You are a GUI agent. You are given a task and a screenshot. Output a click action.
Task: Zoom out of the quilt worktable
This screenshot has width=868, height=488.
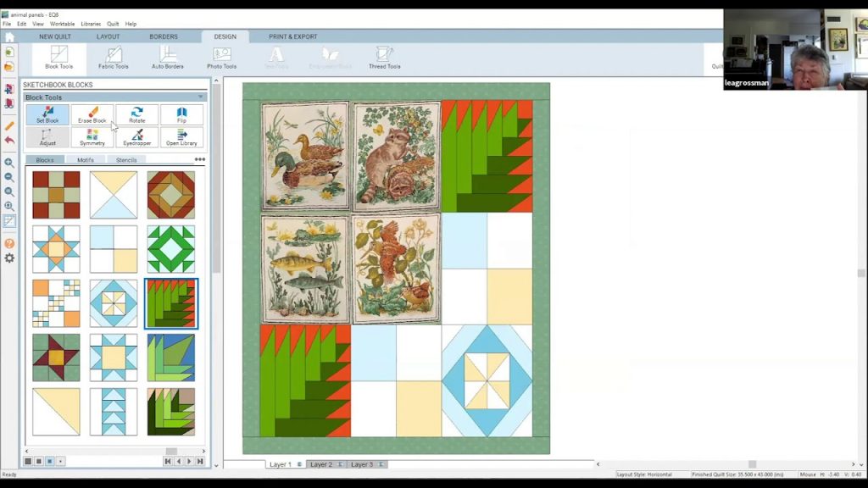point(9,177)
